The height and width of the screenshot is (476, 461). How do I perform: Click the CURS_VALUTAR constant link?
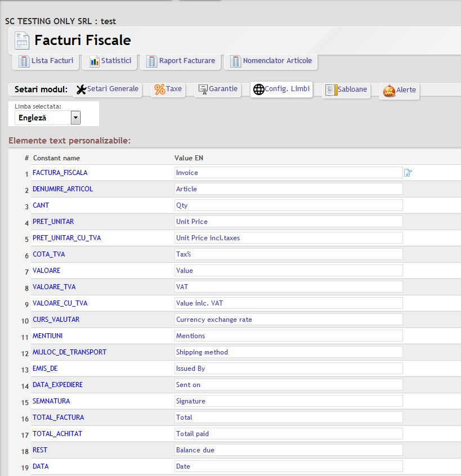click(56, 320)
